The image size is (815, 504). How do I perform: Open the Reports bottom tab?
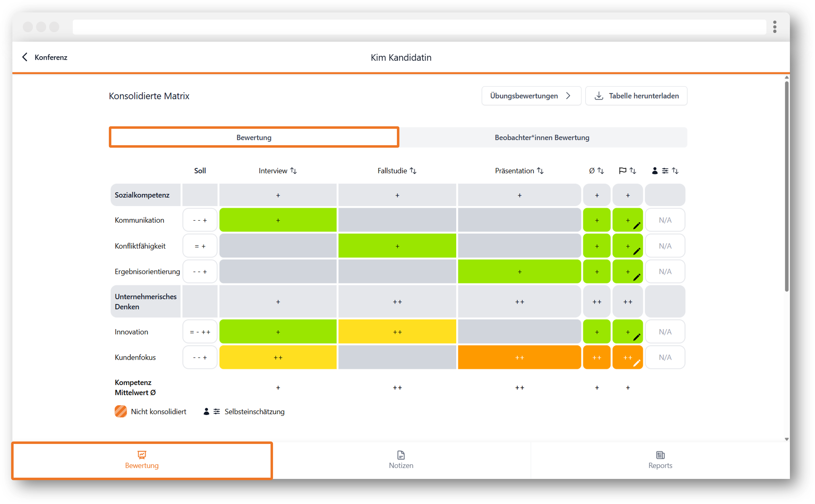pos(660,460)
